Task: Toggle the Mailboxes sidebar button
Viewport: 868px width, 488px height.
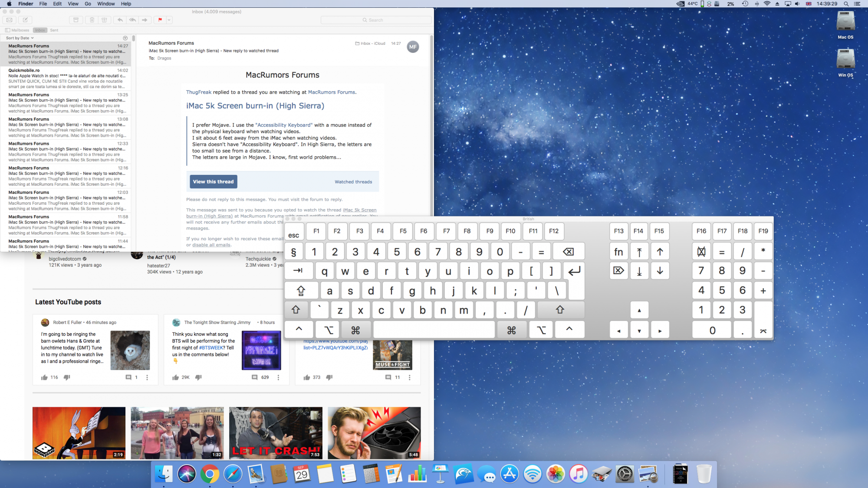Action: point(18,30)
